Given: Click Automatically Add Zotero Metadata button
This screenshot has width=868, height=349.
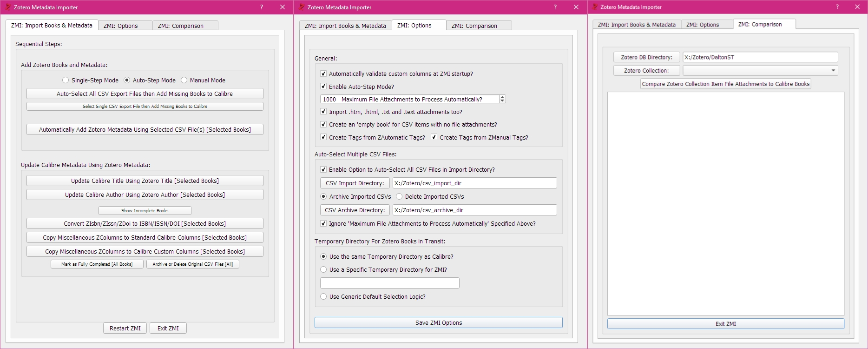Looking at the screenshot, I should (145, 129).
